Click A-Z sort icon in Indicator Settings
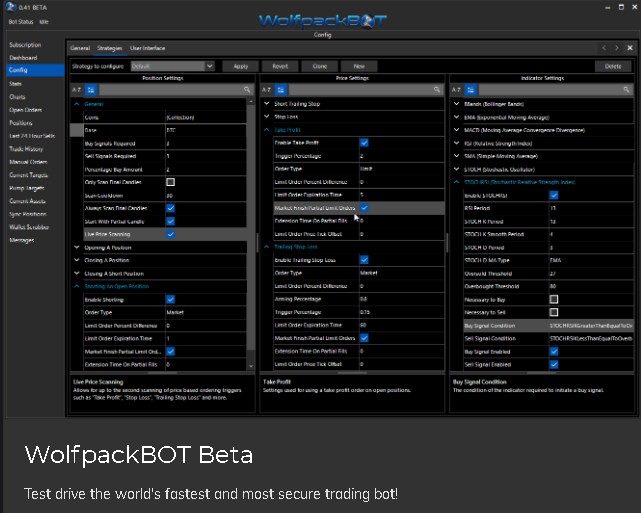Screen dimensions: 641x513 [x=456, y=90]
